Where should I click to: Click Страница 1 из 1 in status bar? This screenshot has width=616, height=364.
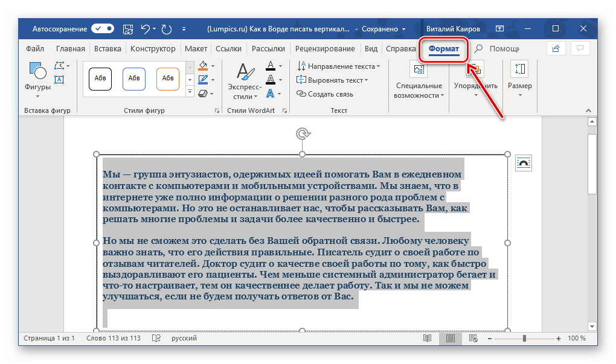click(x=49, y=338)
